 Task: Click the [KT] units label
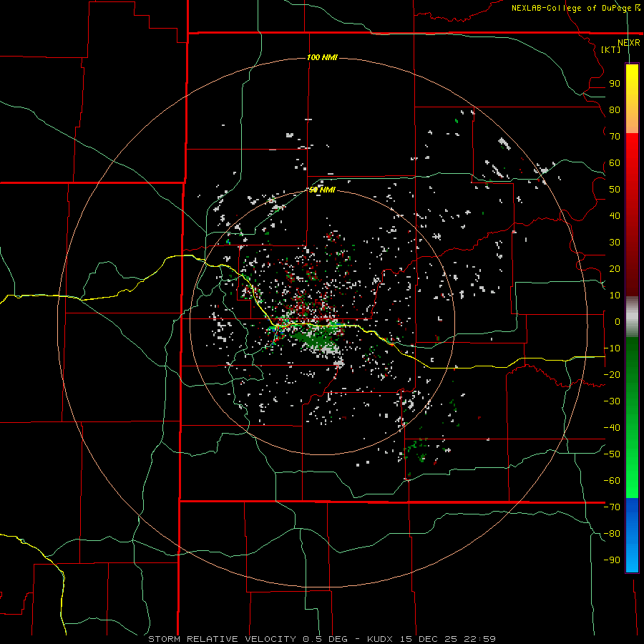[611, 49]
